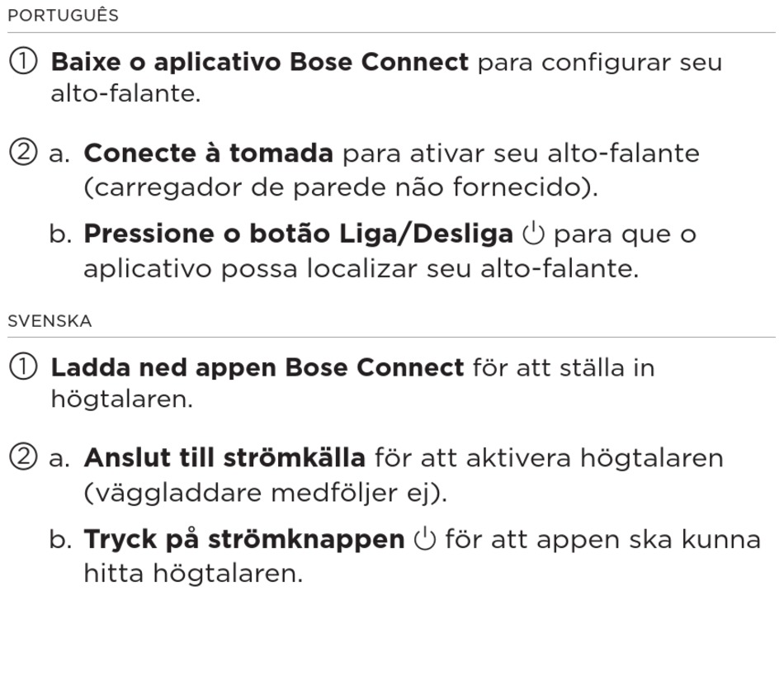This screenshot has height=681, width=784.
Task: Click circled number 2 in Português section
Action: click(23, 152)
